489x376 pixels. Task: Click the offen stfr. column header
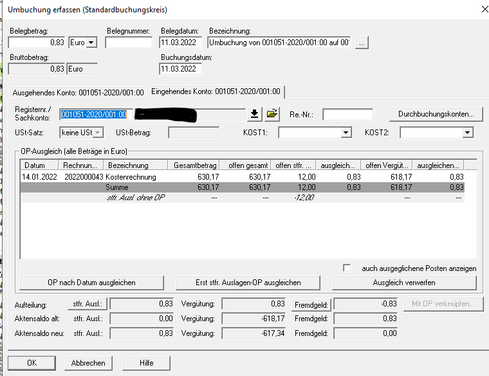coord(294,165)
